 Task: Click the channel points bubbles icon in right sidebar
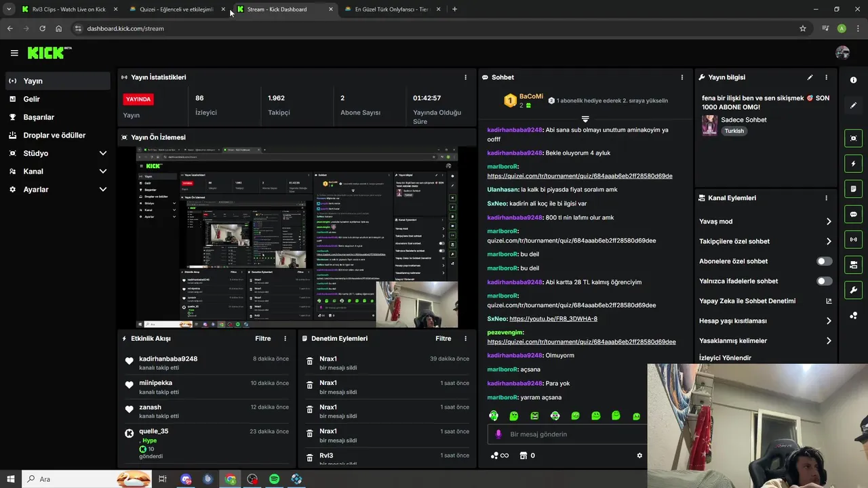pos(853,316)
